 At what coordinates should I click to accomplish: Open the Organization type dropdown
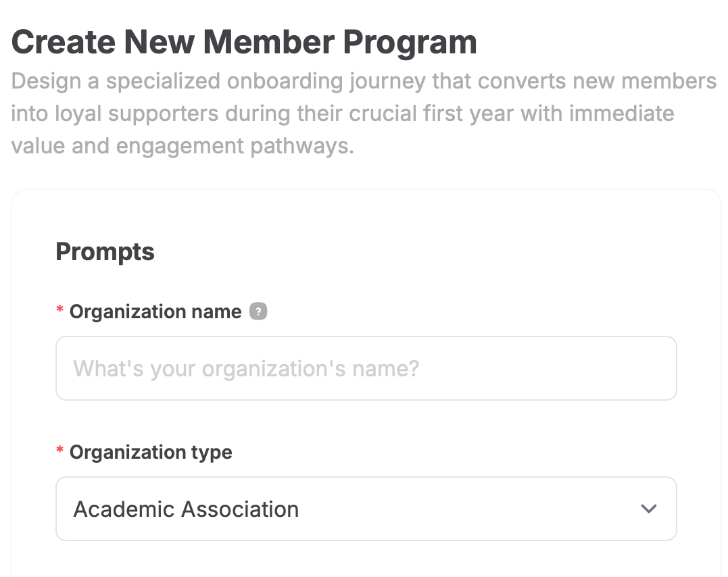(366, 509)
